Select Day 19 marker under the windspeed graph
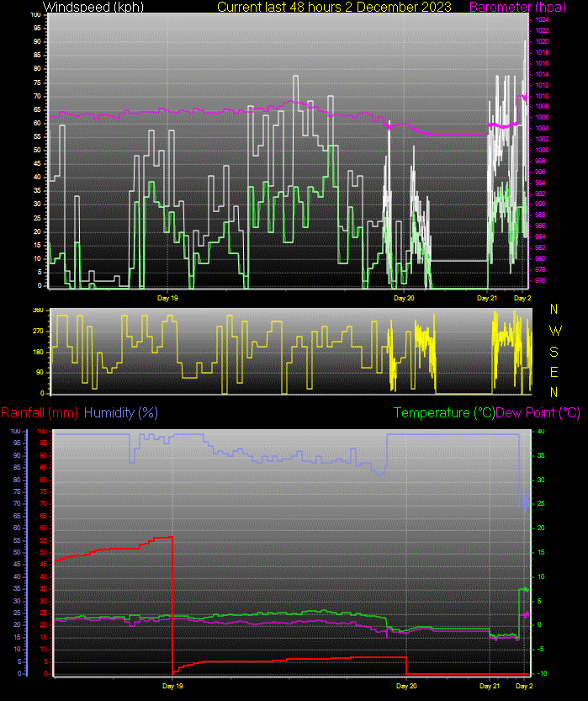 coord(168,298)
